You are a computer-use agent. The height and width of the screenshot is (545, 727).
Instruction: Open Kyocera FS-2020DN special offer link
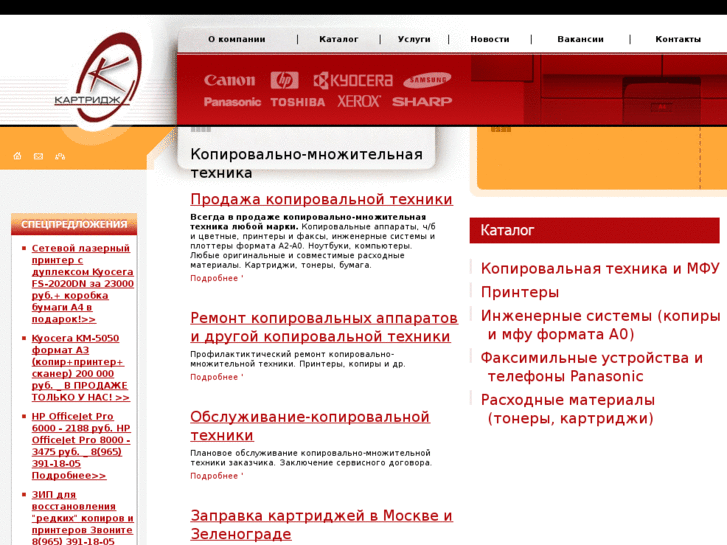(83, 283)
